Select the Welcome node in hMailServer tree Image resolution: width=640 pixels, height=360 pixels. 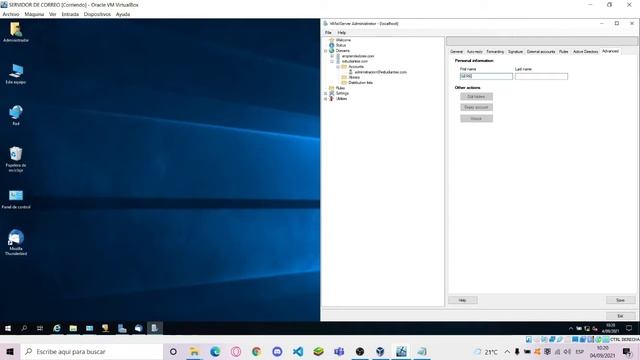click(343, 40)
